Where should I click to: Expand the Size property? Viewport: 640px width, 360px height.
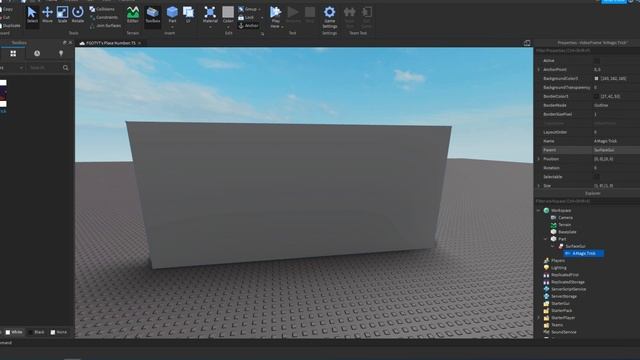point(538,186)
